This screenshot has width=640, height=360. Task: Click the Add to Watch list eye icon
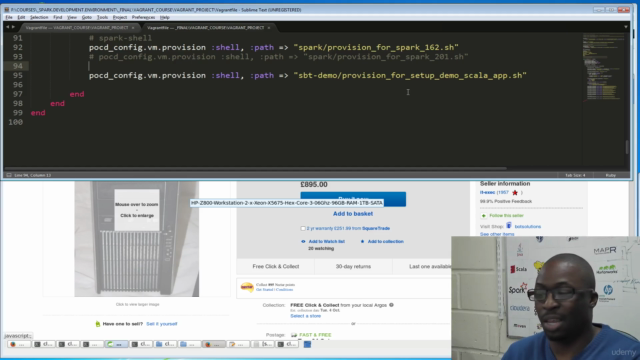click(x=303, y=242)
